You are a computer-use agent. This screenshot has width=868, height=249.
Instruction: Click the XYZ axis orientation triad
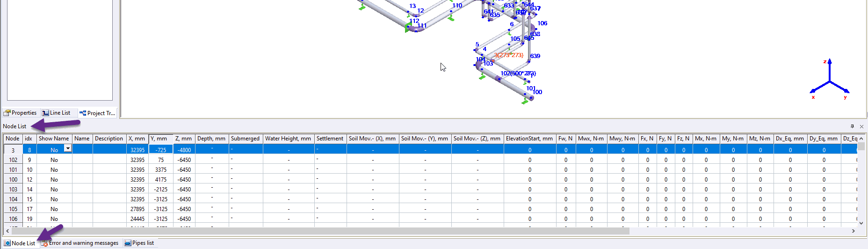click(x=830, y=79)
